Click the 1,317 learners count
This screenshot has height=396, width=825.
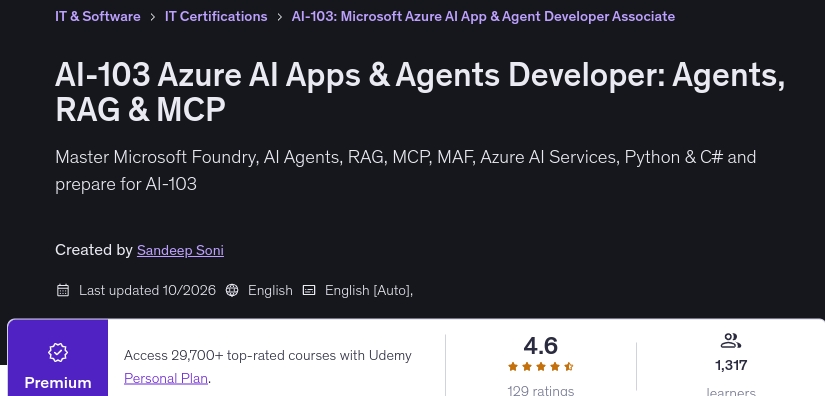731,365
